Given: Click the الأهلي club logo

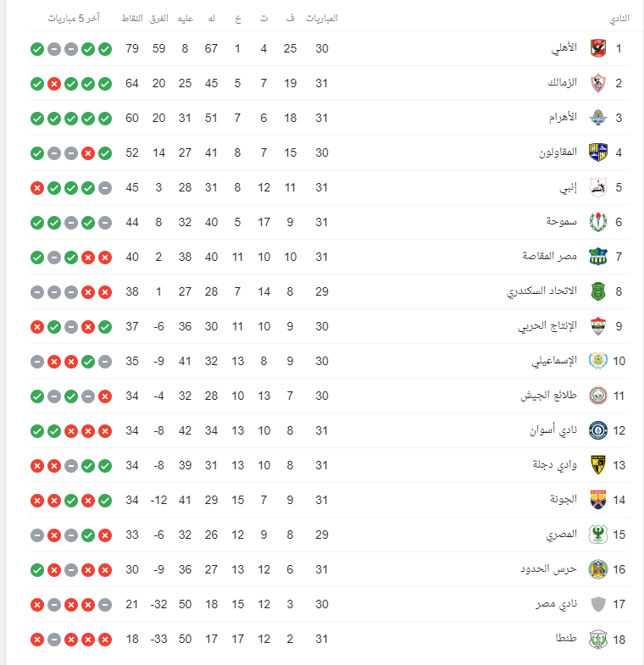Looking at the screenshot, I should tap(598, 49).
